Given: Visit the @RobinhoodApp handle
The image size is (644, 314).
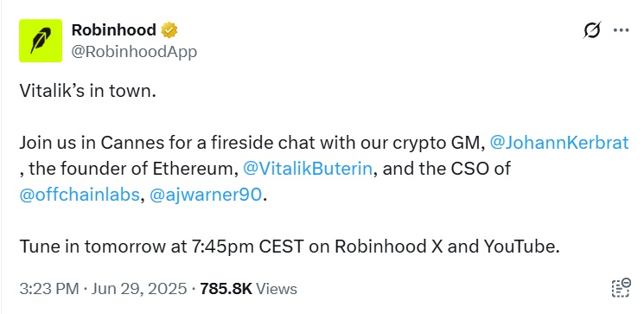Looking at the screenshot, I should click(134, 52).
